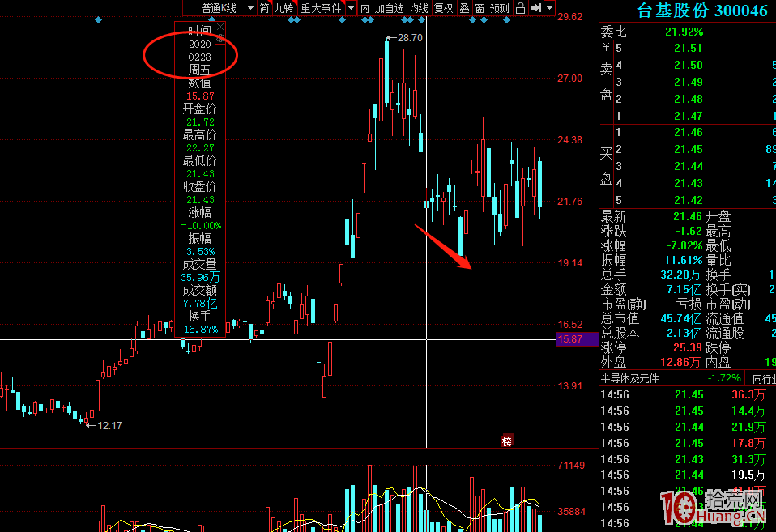Toggle 复权 price adjustment
776x532 pixels.
tap(443, 8)
